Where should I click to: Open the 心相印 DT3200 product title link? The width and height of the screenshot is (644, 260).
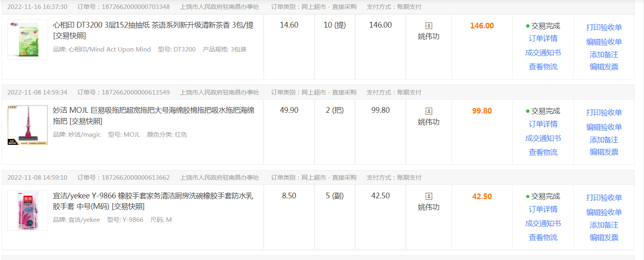coord(153,30)
